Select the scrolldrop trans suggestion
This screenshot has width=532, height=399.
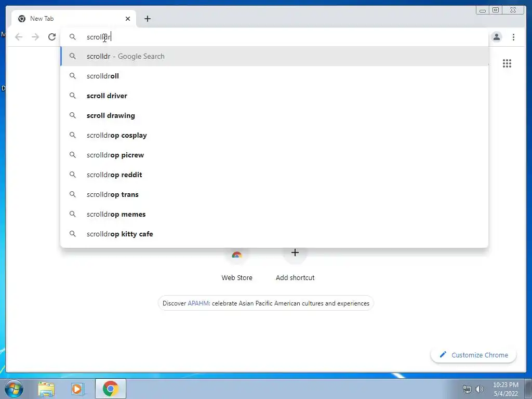click(274, 194)
